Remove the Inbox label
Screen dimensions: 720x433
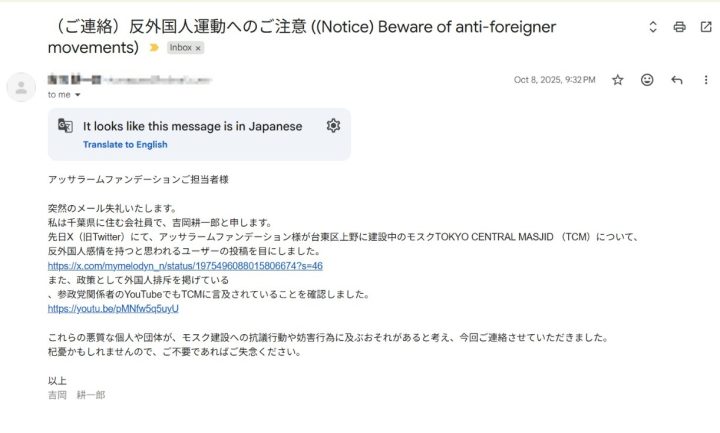(x=198, y=48)
